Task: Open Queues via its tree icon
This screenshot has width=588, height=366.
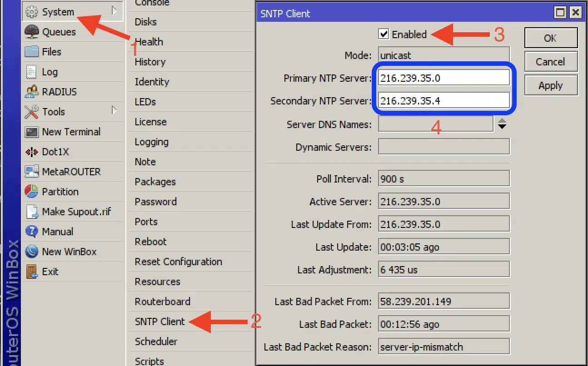Action: (31, 32)
